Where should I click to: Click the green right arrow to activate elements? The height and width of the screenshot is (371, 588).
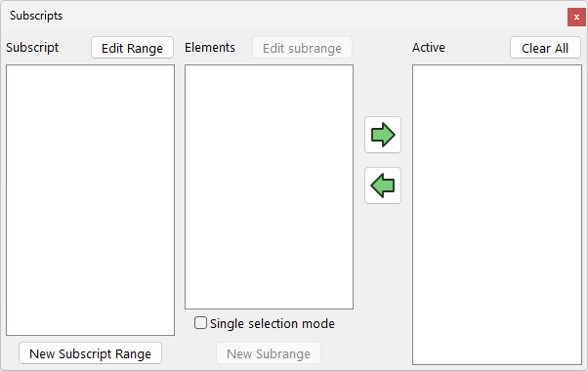pyautogui.click(x=383, y=135)
